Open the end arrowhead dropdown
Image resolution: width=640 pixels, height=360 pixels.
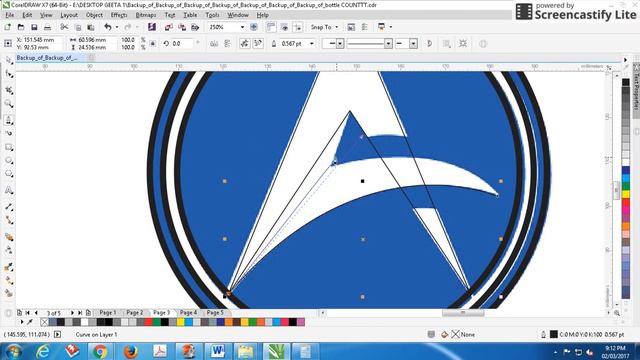pyautogui.click(x=413, y=43)
